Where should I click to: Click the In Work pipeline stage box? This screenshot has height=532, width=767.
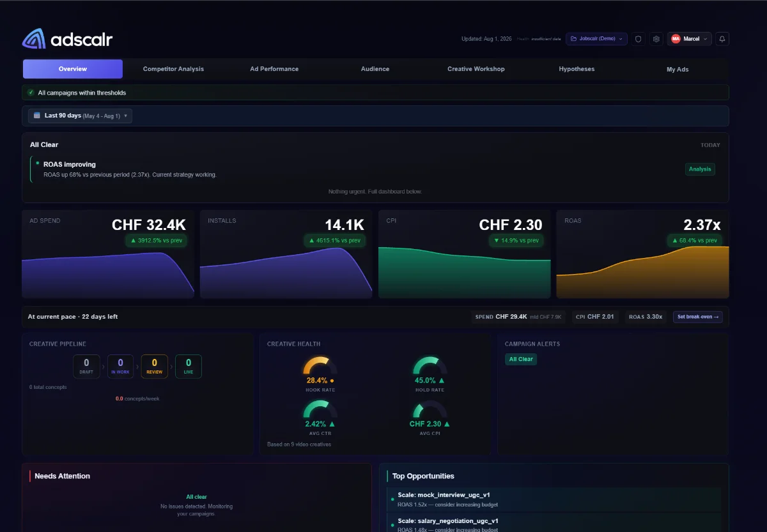[x=120, y=366]
